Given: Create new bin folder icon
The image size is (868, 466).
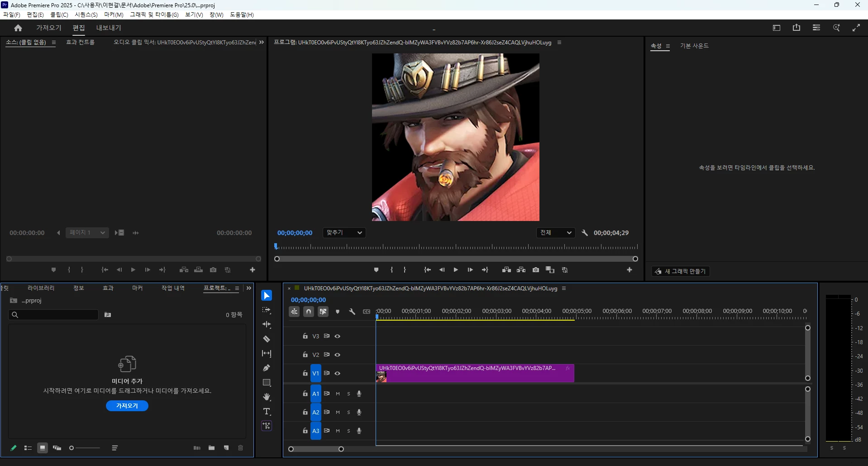Looking at the screenshot, I should [211, 448].
